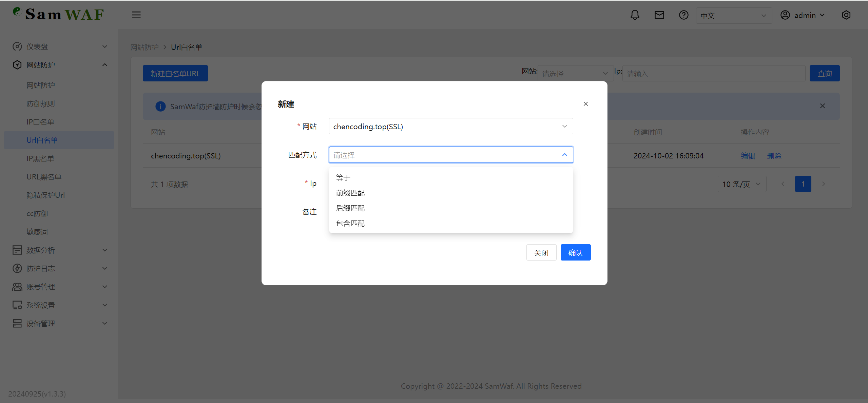The height and width of the screenshot is (403, 868).
Task: Click the 确认 button
Action: 575,252
